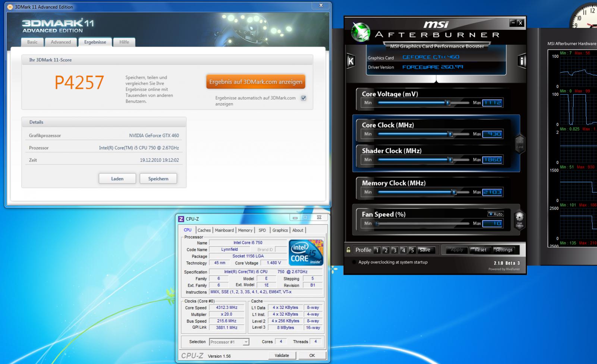Open the Caches tab in CPU-Z
Image resolution: width=597 pixels, height=364 pixels.
pos(204,230)
